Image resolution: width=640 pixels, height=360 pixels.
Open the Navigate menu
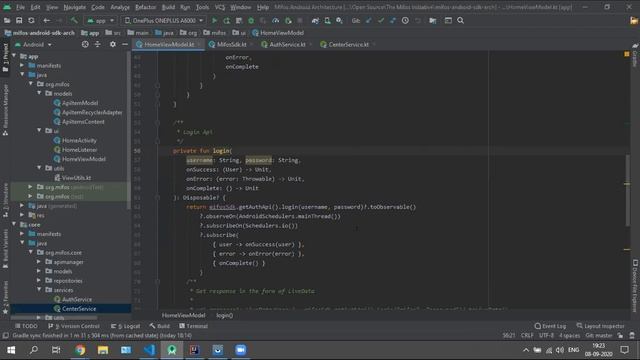75,7
